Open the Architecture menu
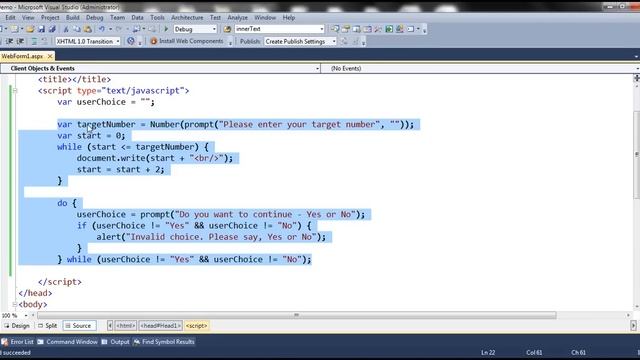640x360 pixels. [187, 18]
